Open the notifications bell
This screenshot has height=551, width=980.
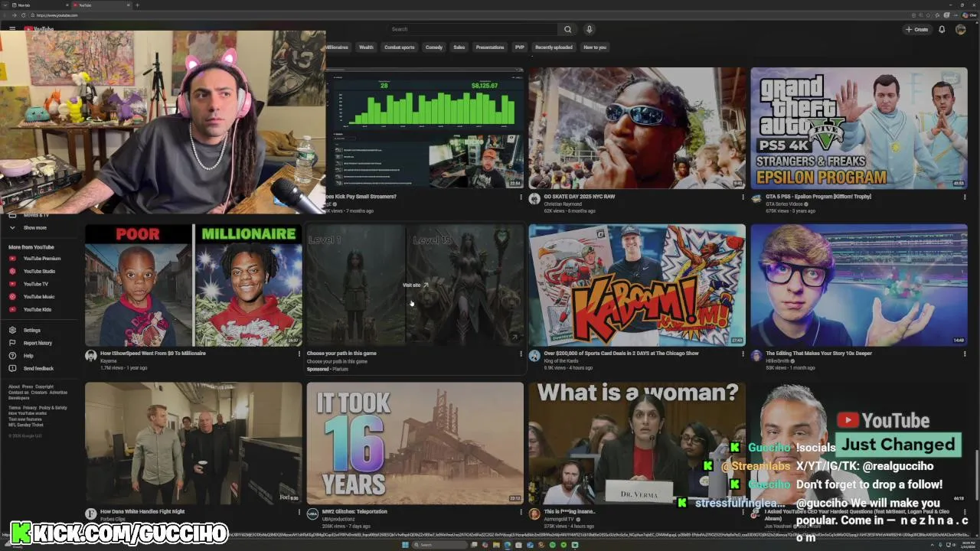(942, 29)
